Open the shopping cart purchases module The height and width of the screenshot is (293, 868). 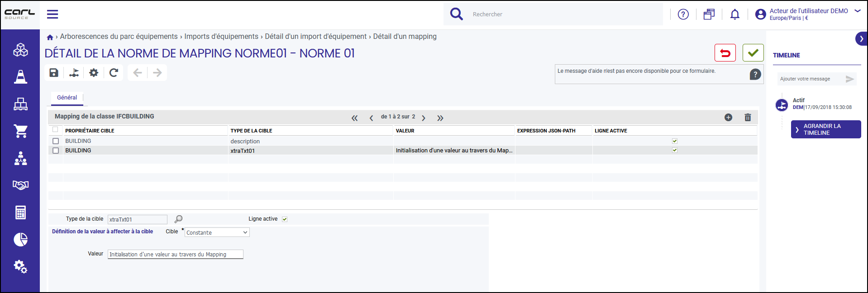point(20,131)
